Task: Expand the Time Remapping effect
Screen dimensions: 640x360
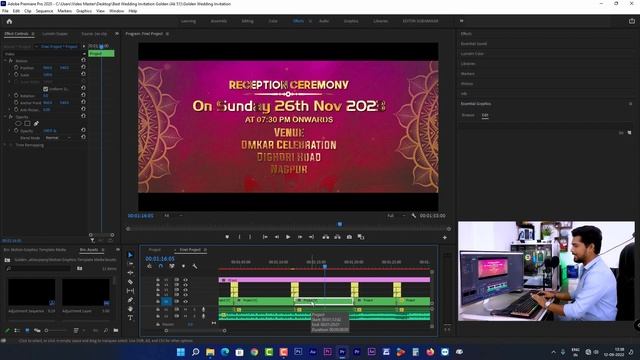Action: tap(6, 145)
